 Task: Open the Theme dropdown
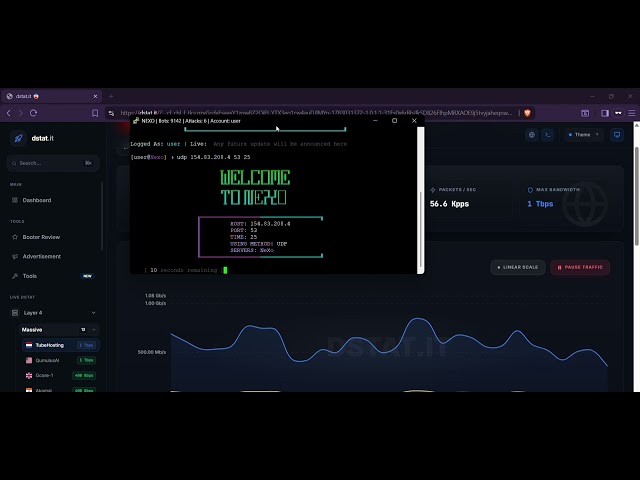584,135
